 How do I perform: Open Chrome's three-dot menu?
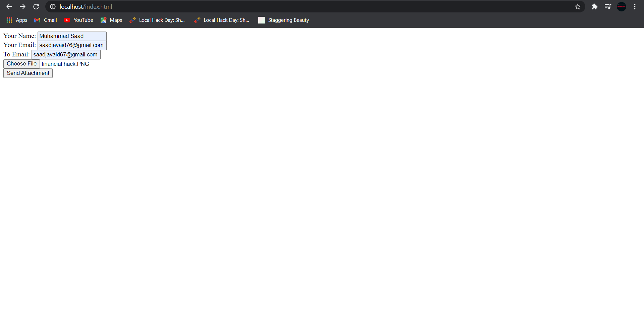pos(635,6)
